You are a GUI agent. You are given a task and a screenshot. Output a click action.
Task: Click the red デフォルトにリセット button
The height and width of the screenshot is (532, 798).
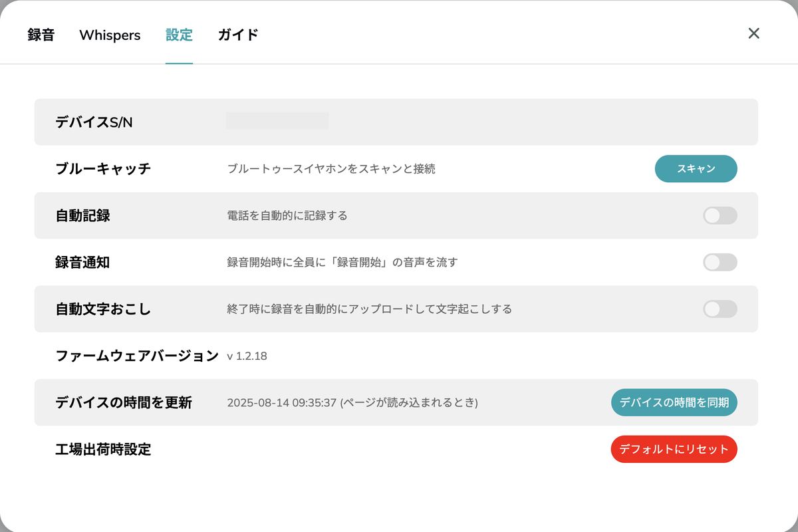click(674, 449)
